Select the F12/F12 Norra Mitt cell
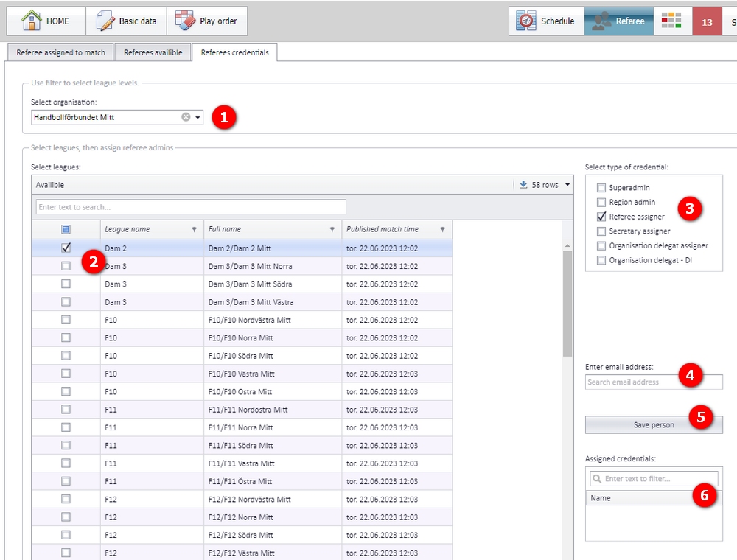This screenshot has height=560, width=737. 273,517
